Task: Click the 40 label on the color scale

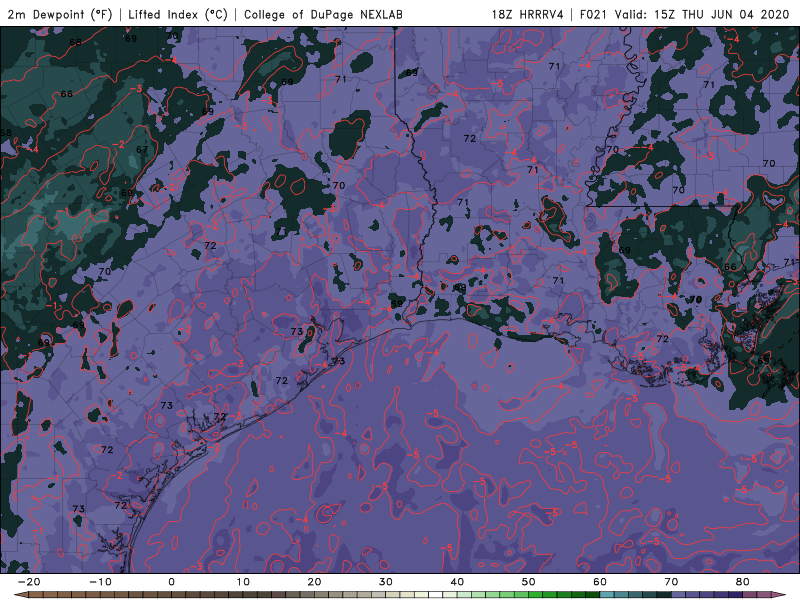Action: pyautogui.click(x=457, y=582)
